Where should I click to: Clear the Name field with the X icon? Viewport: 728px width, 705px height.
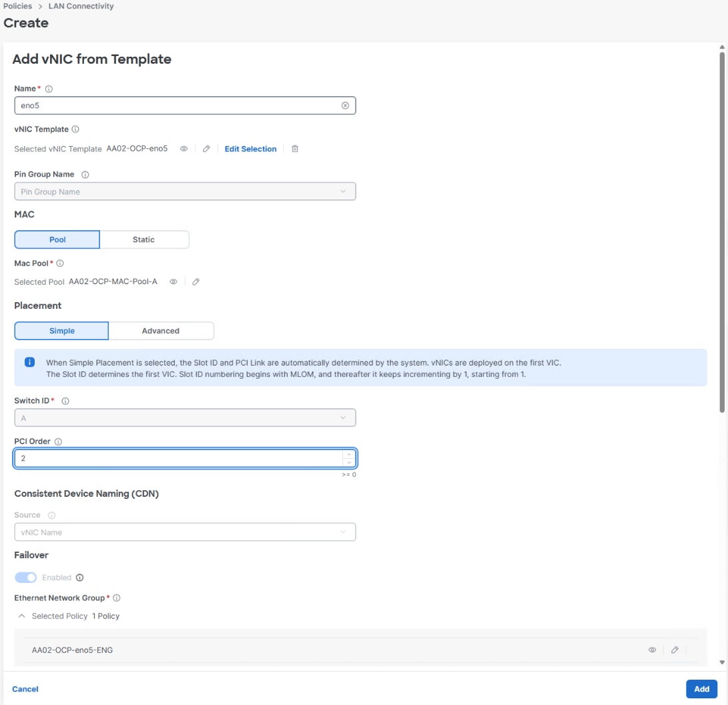(345, 105)
